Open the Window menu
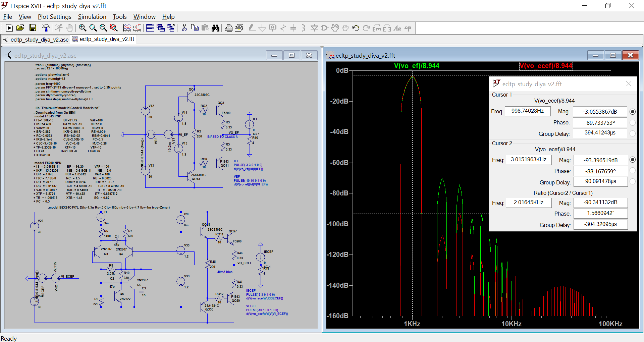This screenshot has width=644, height=342. tap(144, 17)
